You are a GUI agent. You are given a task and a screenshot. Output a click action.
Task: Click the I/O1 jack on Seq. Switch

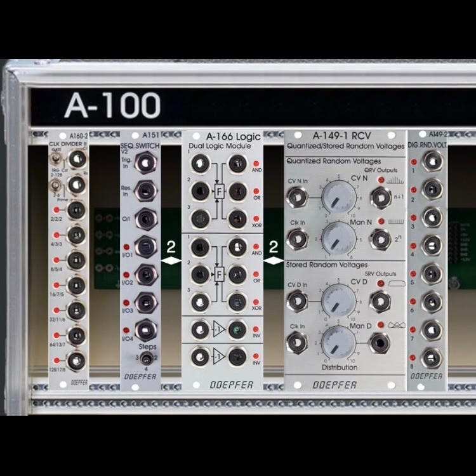[146, 247]
